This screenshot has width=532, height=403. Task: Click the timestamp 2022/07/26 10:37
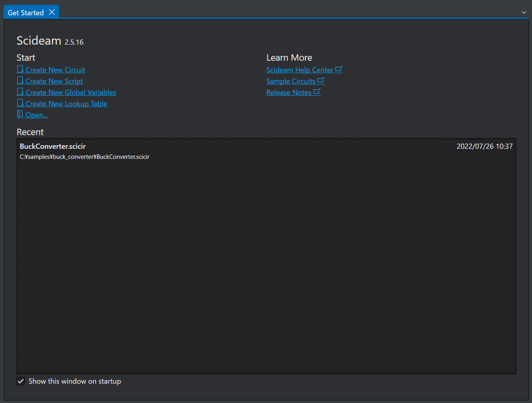[x=485, y=146]
